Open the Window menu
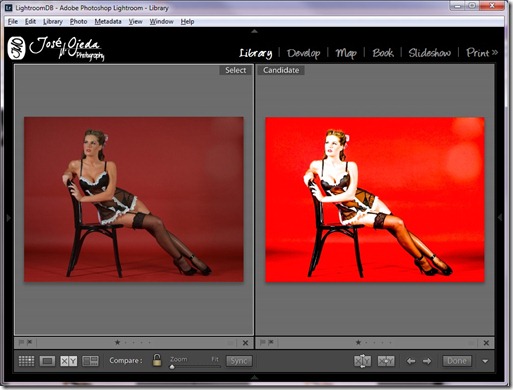The height and width of the screenshot is (390, 513). click(x=161, y=22)
